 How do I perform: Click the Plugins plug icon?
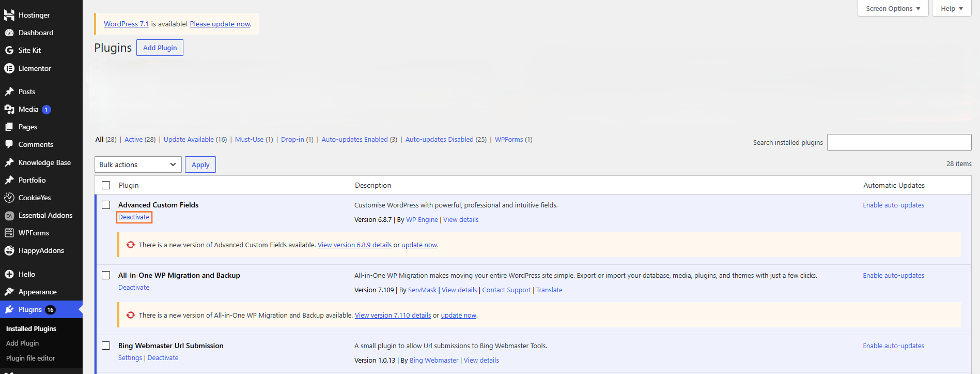(9, 309)
